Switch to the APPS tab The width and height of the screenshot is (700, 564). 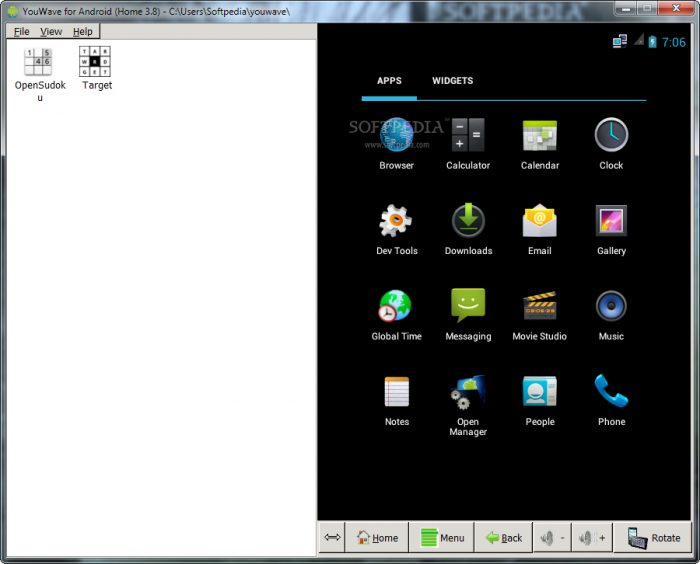coord(389,81)
